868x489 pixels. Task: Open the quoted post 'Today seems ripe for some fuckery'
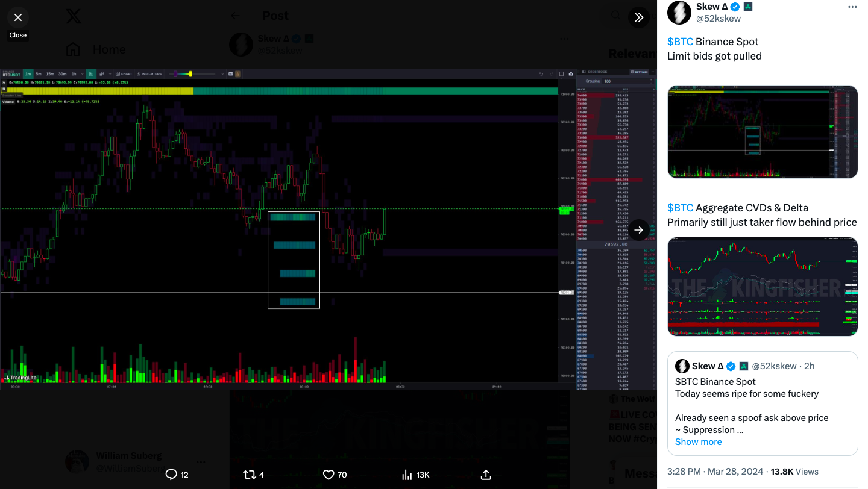point(763,403)
